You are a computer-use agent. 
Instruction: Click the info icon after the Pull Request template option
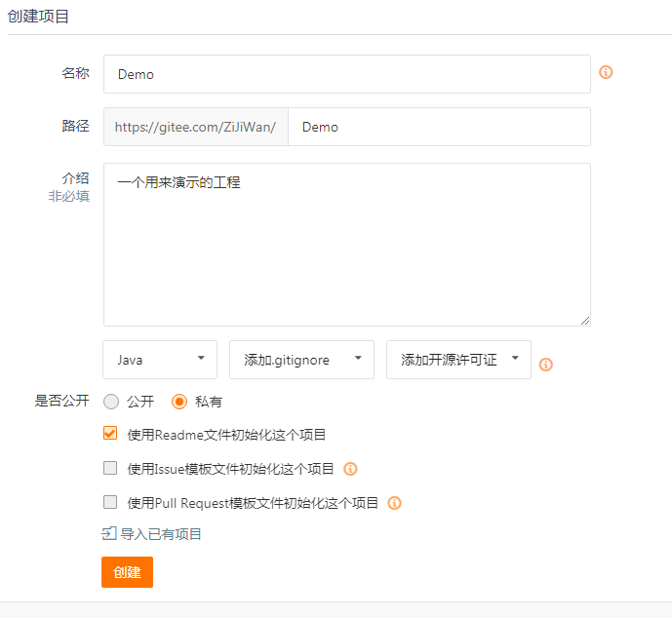394,503
